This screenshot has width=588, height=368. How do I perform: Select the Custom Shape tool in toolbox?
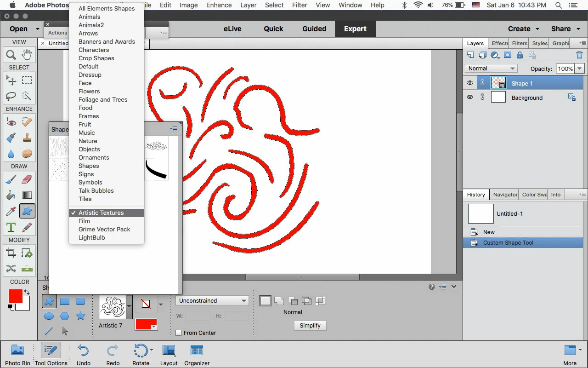27,211
